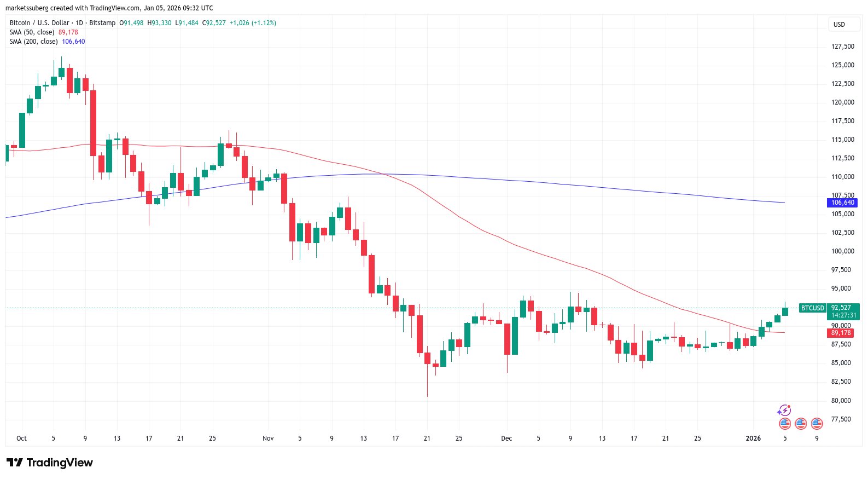Click the green 92,527 current price tag
Screen dimensions: 868x479
[842, 308]
